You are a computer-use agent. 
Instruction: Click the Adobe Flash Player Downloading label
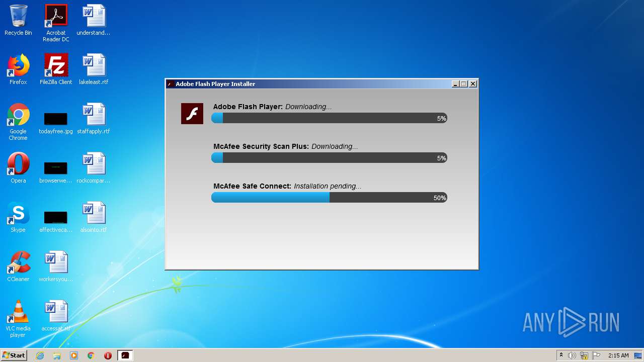point(272,107)
